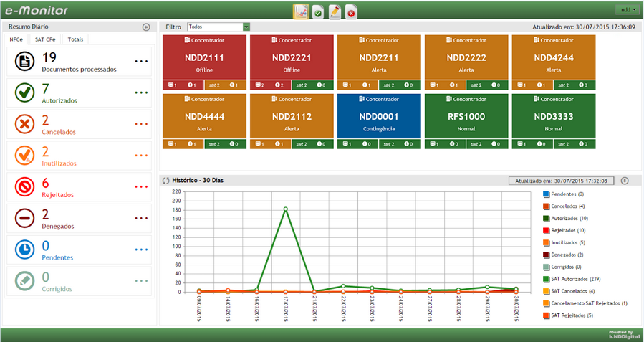Click the Autorizados dark green legend swatch
Image resolution: width=644 pixels, height=342 pixels.
546,218
